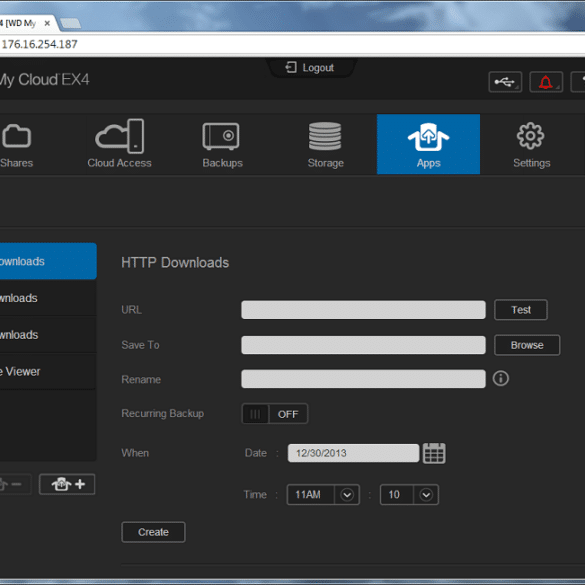Open the red alert bell notifications
This screenshot has width=585, height=585.
pos(546,82)
